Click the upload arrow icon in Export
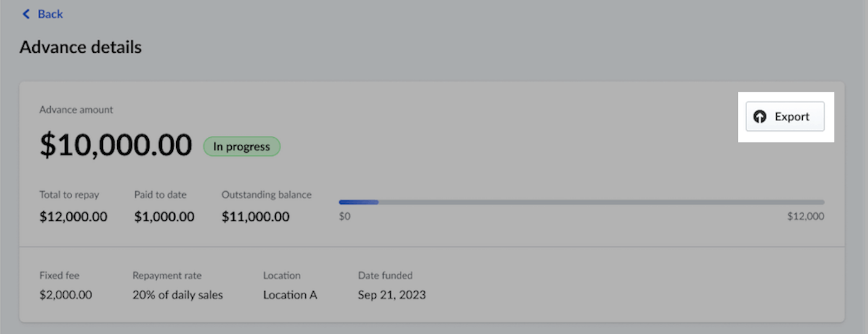Screen dimensions: 868x334 tap(759, 117)
